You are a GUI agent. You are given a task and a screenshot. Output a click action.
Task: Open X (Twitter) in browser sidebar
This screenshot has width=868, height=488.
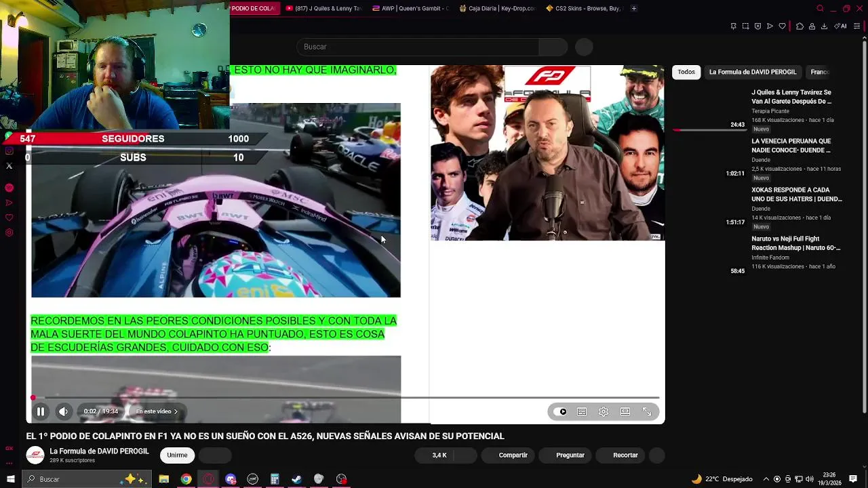pyautogui.click(x=9, y=166)
